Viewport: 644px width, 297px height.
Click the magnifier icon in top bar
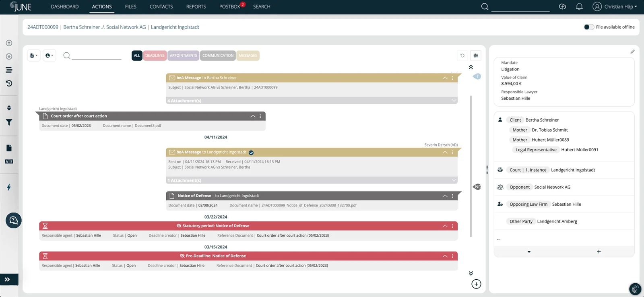coord(485,6)
